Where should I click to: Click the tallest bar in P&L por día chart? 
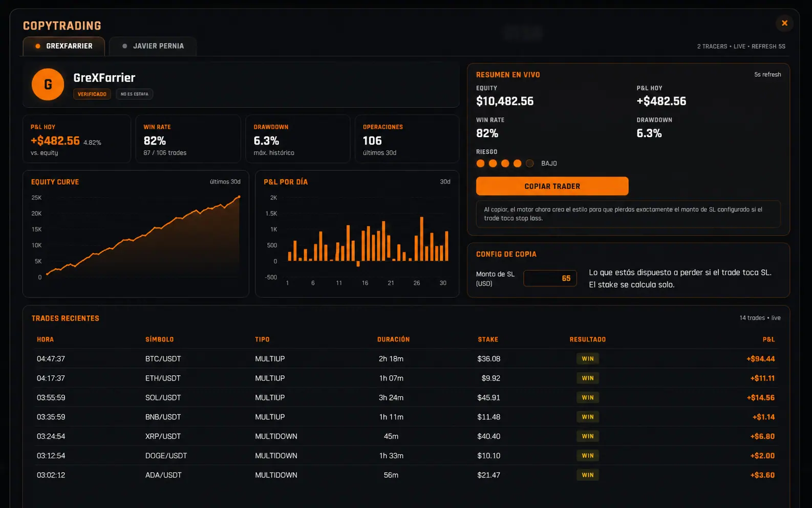[421, 239]
